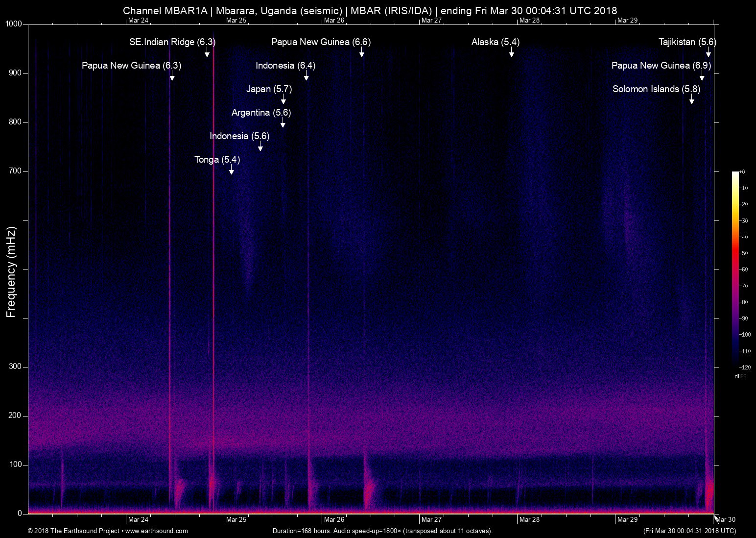The image size is (756, 538).
Task: Select the Papua New Guinea (6.9) label
Action: coord(661,66)
